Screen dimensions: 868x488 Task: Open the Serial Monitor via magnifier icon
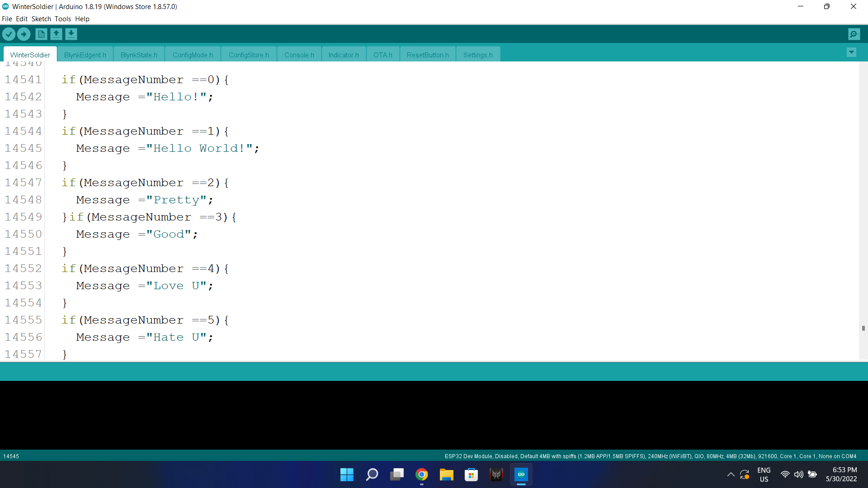pyautogui.click(x=854, y=34)
